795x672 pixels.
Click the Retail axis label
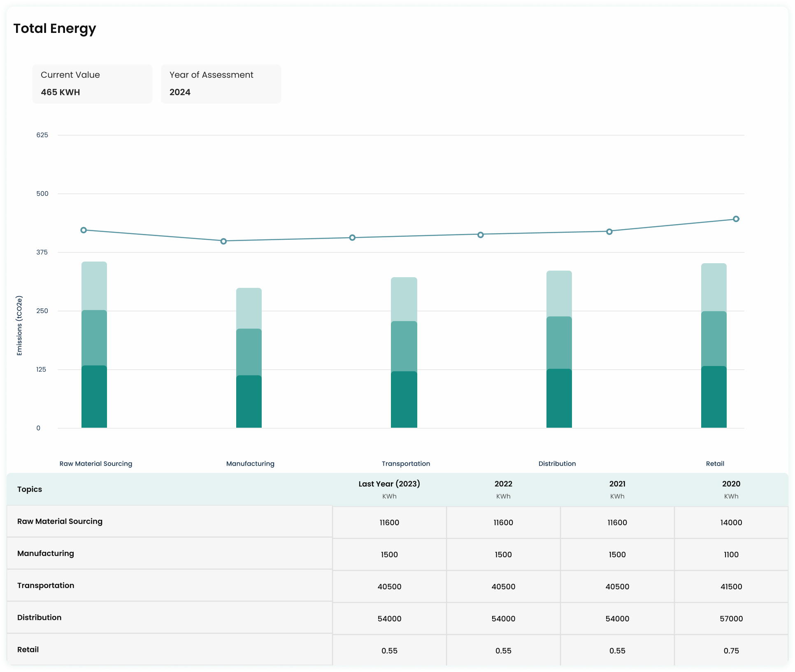(x=715, y=463)
